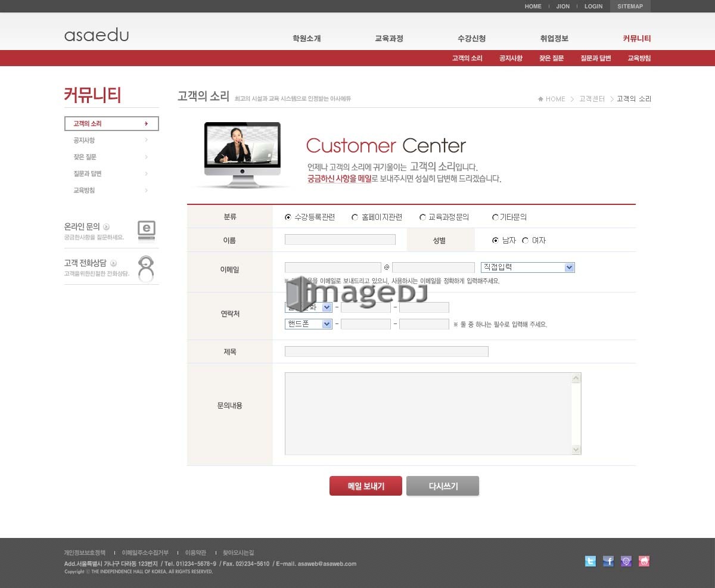The width and height of the screenshot is (715, 588).
Task: Click the pink social icon in the footer
Action: [644, 561]
